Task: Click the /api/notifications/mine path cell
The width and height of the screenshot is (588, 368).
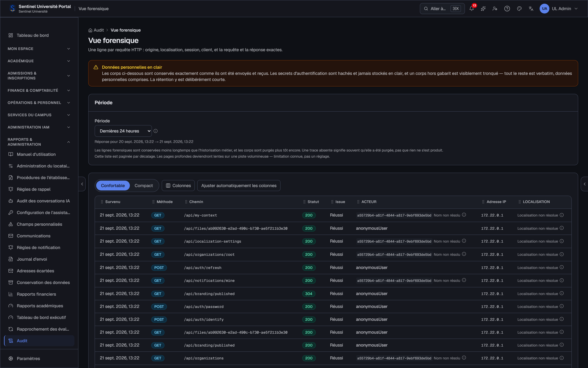Action: [209, 280]
